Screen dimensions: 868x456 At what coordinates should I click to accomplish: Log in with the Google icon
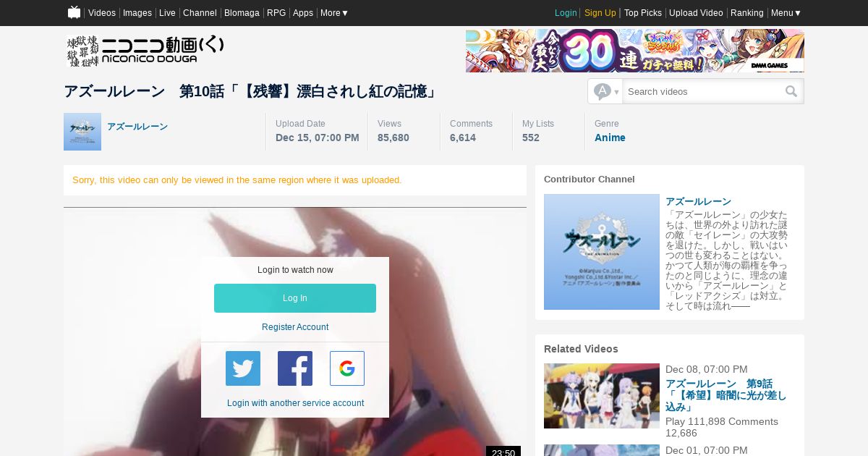click(347, 368)
